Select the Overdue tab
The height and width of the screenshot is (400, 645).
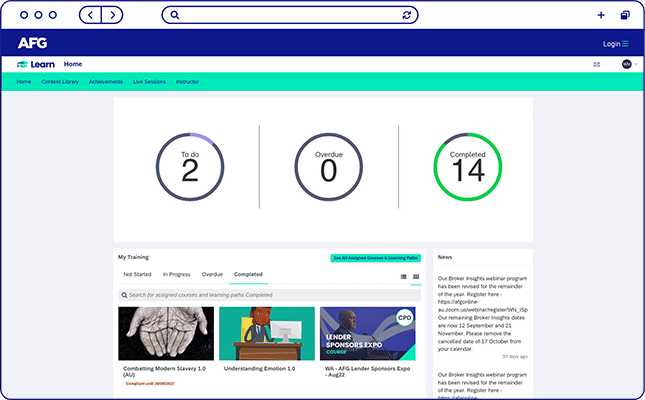[212, 274]
